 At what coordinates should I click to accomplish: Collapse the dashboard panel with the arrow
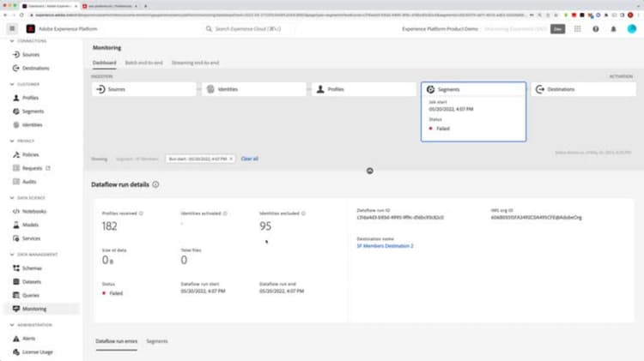point(369,171)
